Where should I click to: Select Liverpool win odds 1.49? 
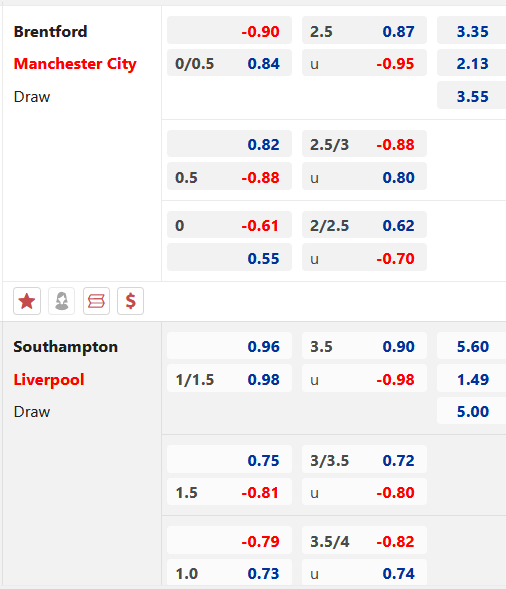tap(472, 379)
